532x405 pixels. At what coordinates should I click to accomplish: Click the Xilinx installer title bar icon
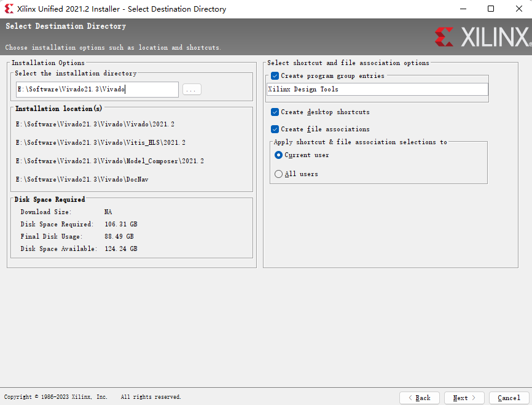tap(9, 9)
